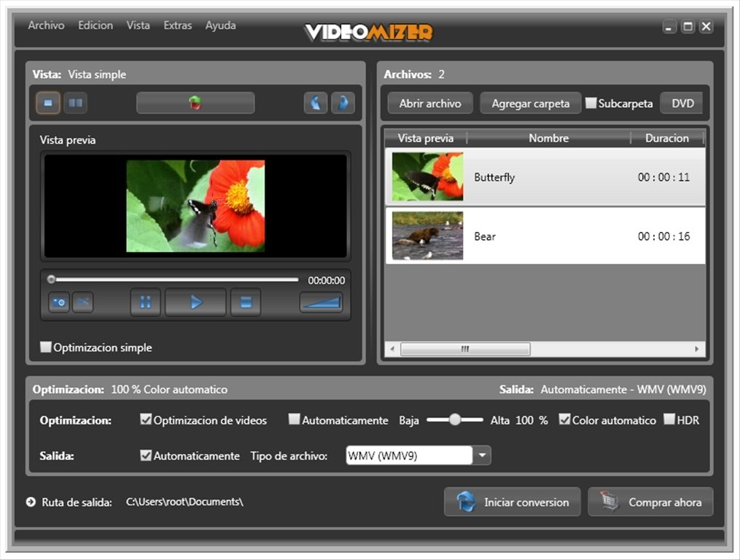Click the Bear file name
The width and height of the screenshot is (740, 560).
pyautogui.click(x=485, y=236)
